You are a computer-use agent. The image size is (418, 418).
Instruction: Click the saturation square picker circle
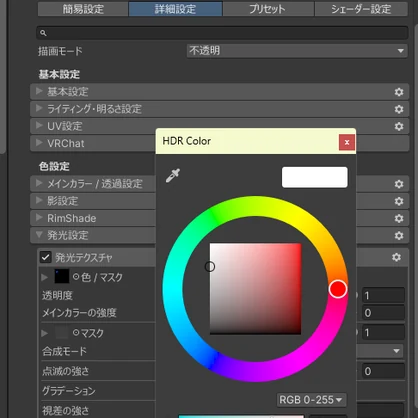tap(210, 267)
